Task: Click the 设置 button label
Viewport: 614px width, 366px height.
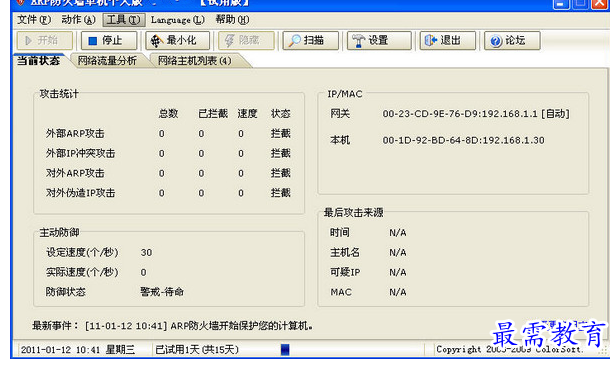Action: tap(378, 40)
